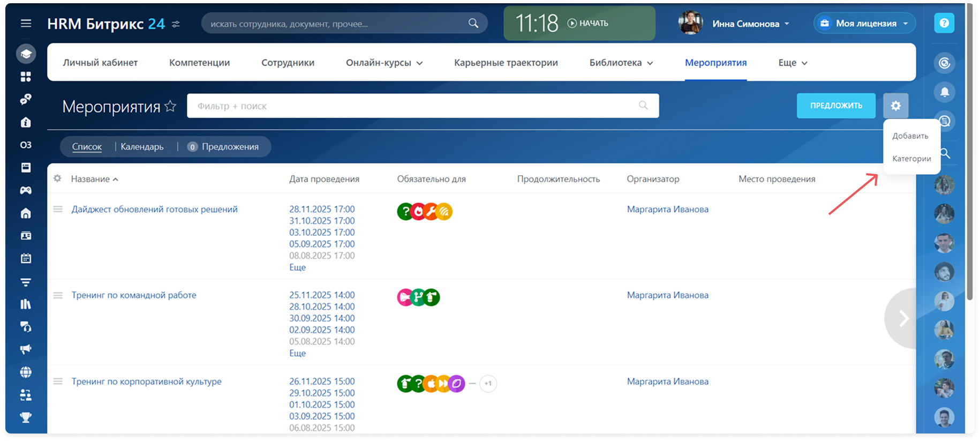Start the workday with Начать button
The width and height of the screenshot is (980, 441).
pos(588,24)
